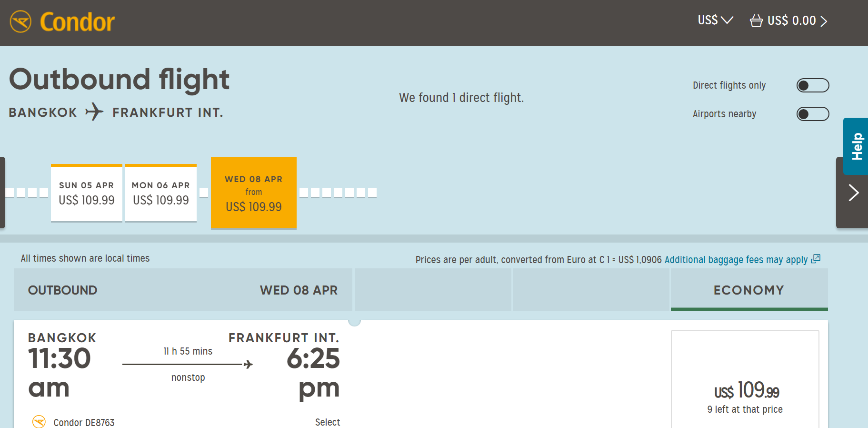
Task: Open the US$ 0.00 basket chevron
Action: click(x=824, y=21)
